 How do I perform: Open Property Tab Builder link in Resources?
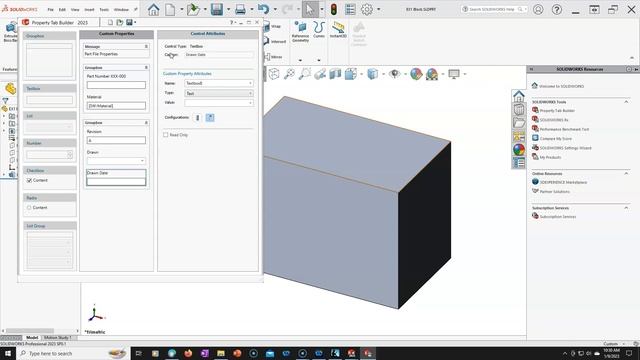tap(557, 111)
